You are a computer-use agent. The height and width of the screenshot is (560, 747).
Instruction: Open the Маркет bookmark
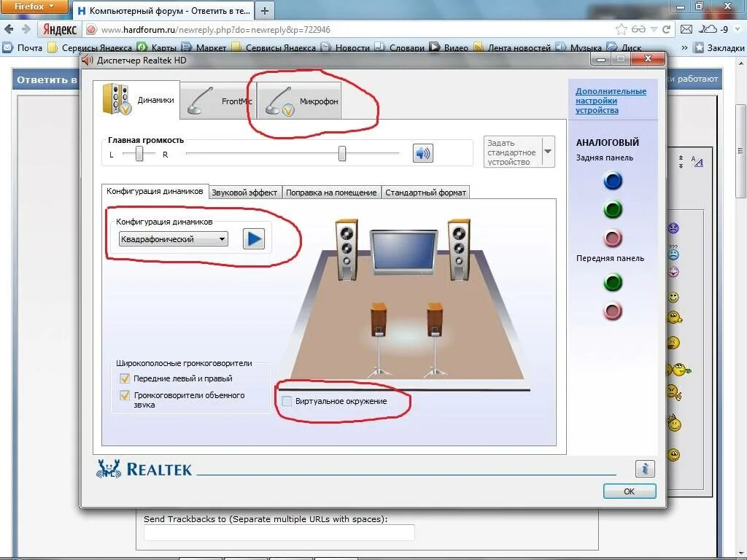point(204,47)
